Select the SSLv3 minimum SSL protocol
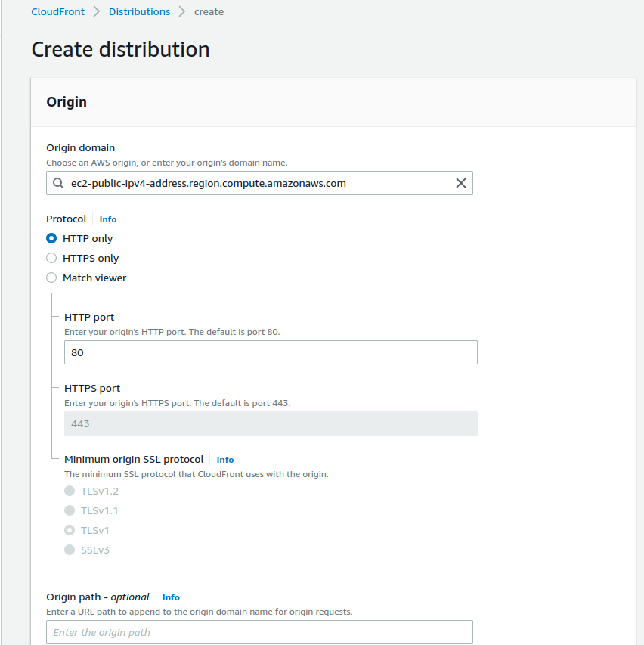Image resolution: width=644 pixels, height=645 pixels. [70, 550]
